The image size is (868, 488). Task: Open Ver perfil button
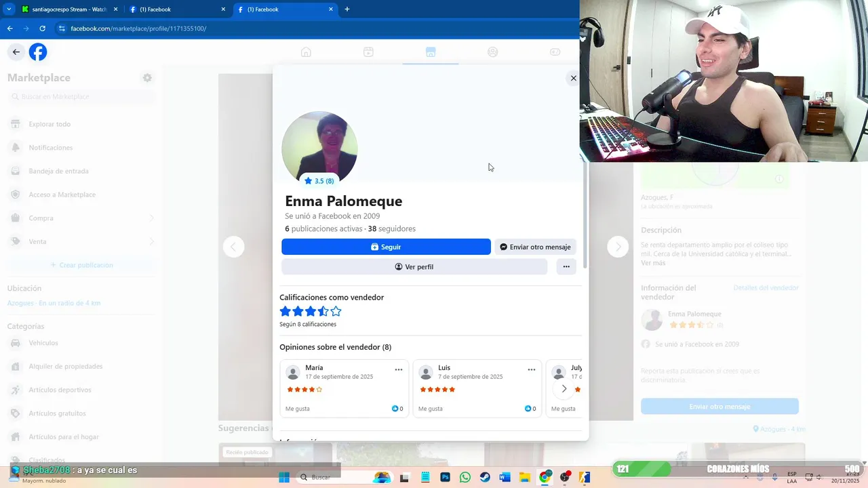(414, 266)
